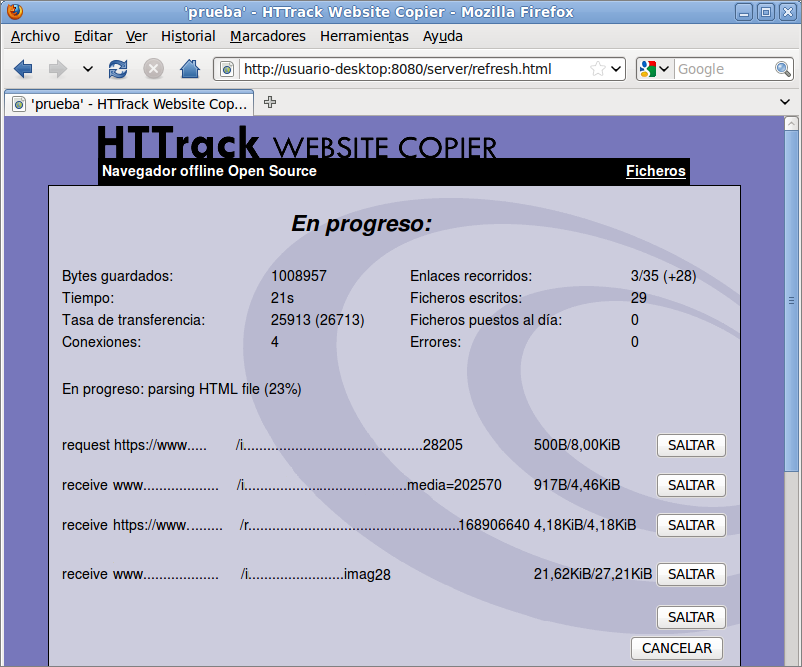The image size is (802, 667).
Task: Click the scrollbar up arrow
Action: [x=791, y=123]
